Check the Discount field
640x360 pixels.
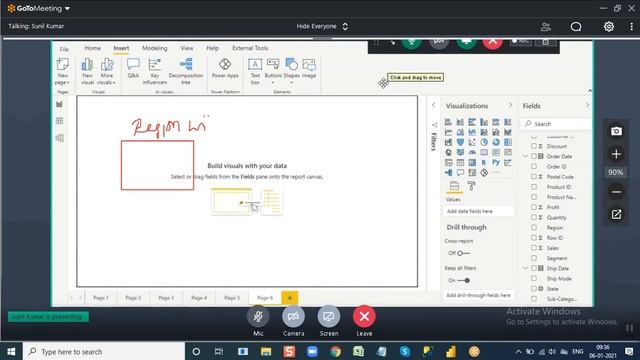tap(534, 146)
